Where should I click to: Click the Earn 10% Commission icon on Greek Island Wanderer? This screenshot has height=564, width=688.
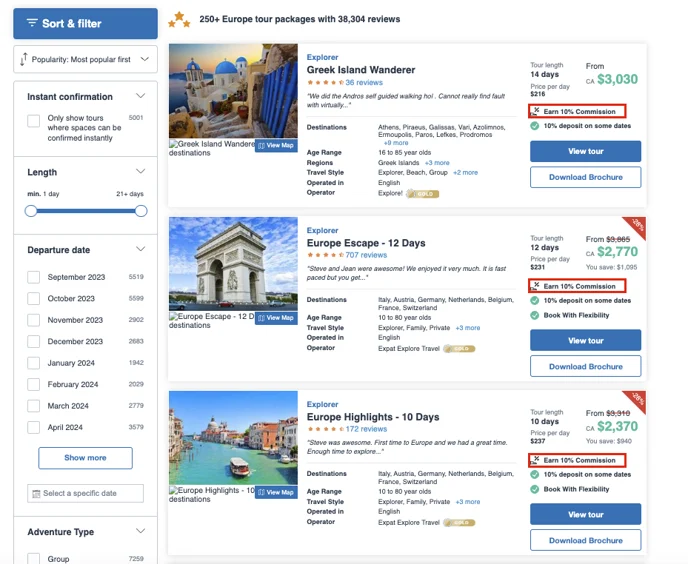(x=535, y=111)
